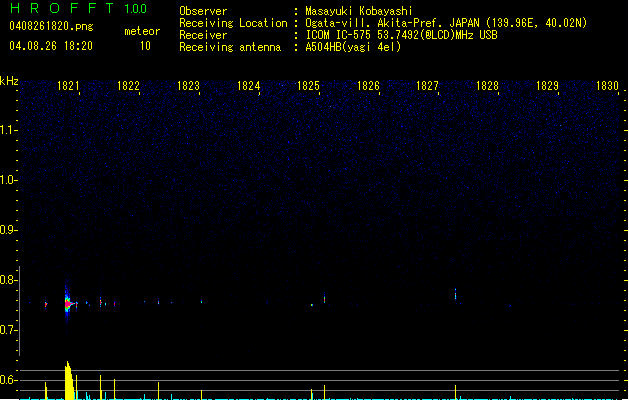Image resolution: width=629 pixels, height=400 pixels.
Task: Click frequency axis label 1.0
Action: pos(8,179)
